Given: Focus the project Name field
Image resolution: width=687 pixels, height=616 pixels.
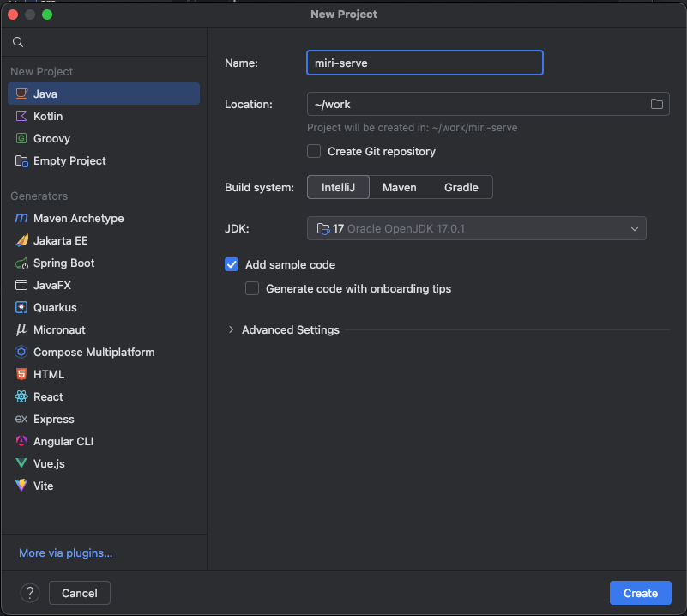Looking at the screenshot, I should [425, 63].
